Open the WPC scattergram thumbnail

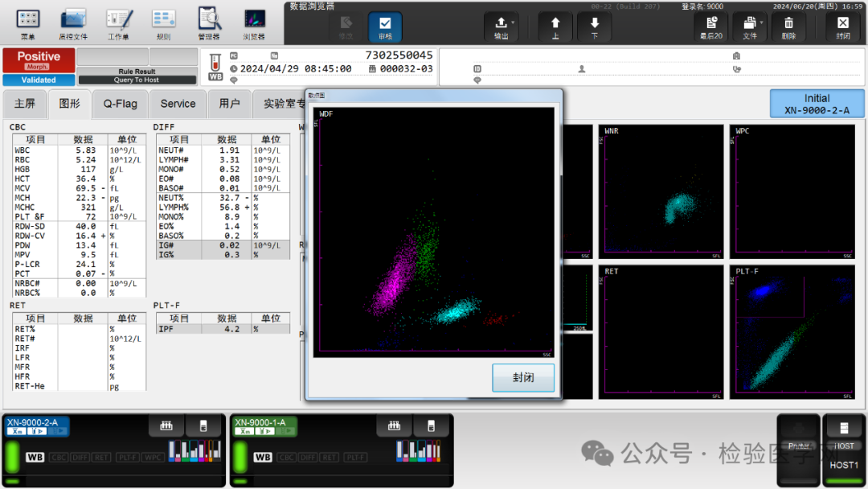[x=792, y=191]
